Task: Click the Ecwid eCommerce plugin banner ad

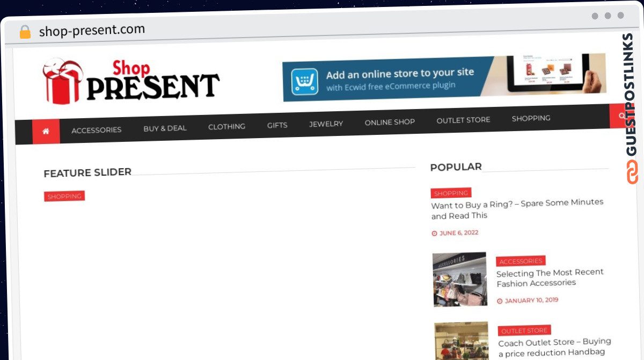Action: click(x=444, y=77)
